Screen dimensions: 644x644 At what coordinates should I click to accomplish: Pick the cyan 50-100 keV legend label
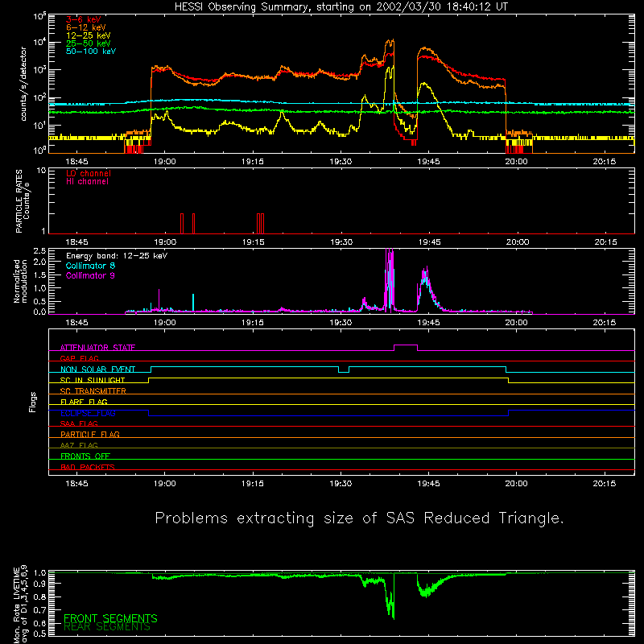coord(91,52)
